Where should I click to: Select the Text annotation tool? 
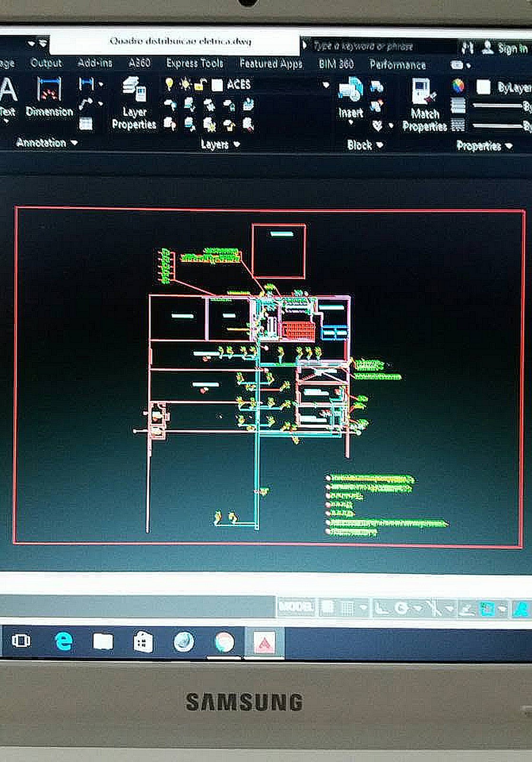[x=8, y=98]
